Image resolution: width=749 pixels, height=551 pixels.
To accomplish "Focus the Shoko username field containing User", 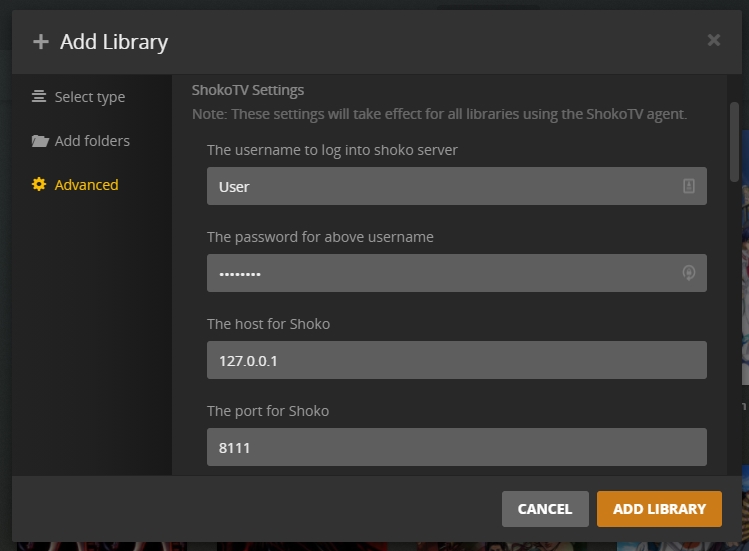I will point(457,186).
